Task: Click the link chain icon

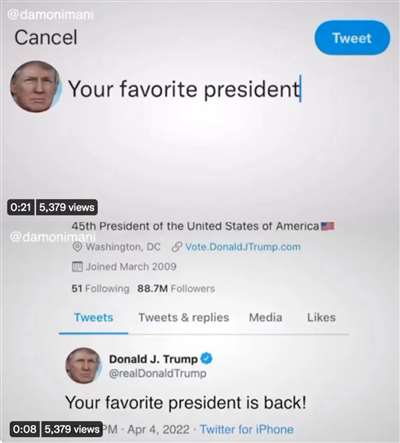Action: [177, 247]
